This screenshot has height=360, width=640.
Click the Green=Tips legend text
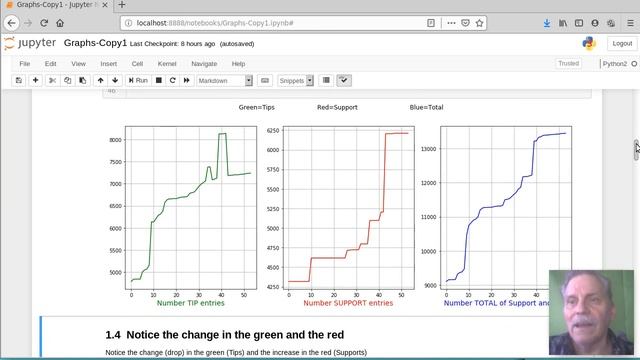point(257,107)
